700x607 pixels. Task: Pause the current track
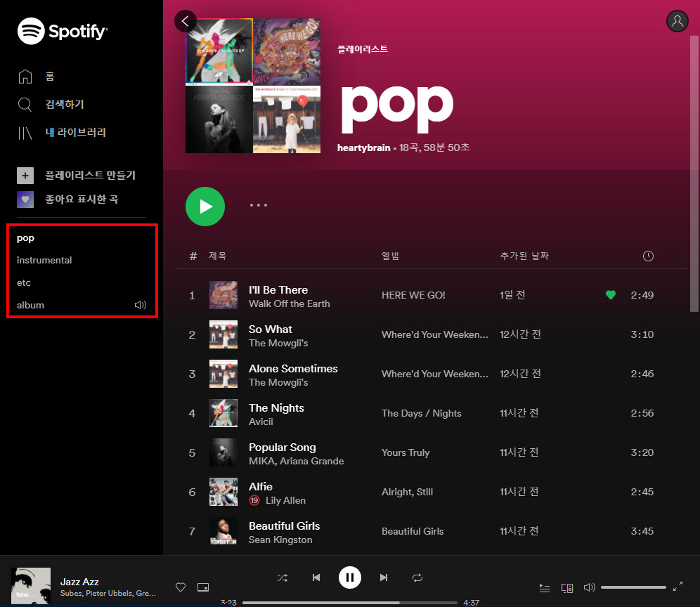(x=349, y=577)
